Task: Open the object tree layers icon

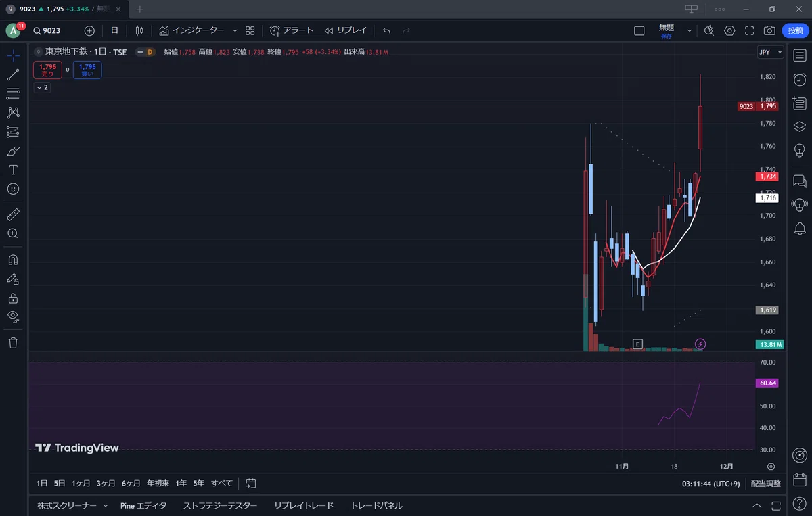Action: click(800, 126)
